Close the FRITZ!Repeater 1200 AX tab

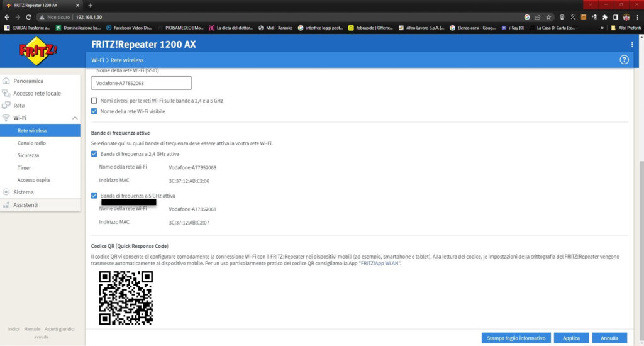tap(77, 5)
